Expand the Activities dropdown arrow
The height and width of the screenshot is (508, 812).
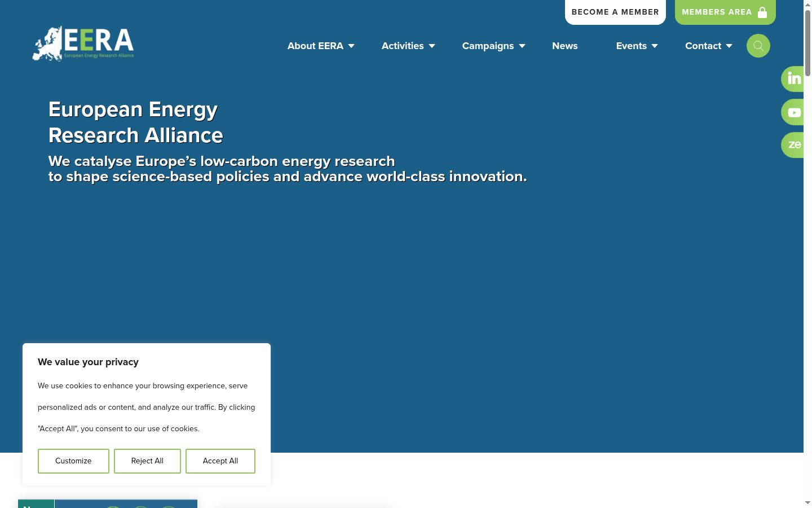[x=432, y=46]
